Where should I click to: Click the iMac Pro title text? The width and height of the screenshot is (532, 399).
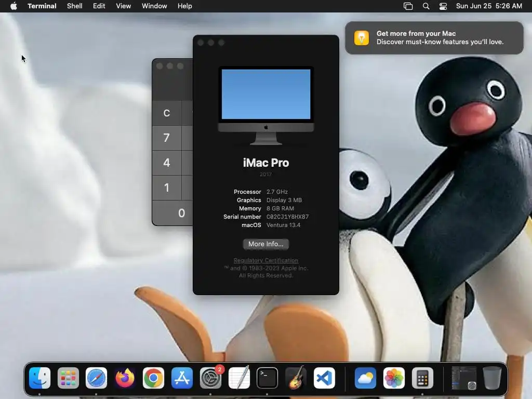(266, 163)
